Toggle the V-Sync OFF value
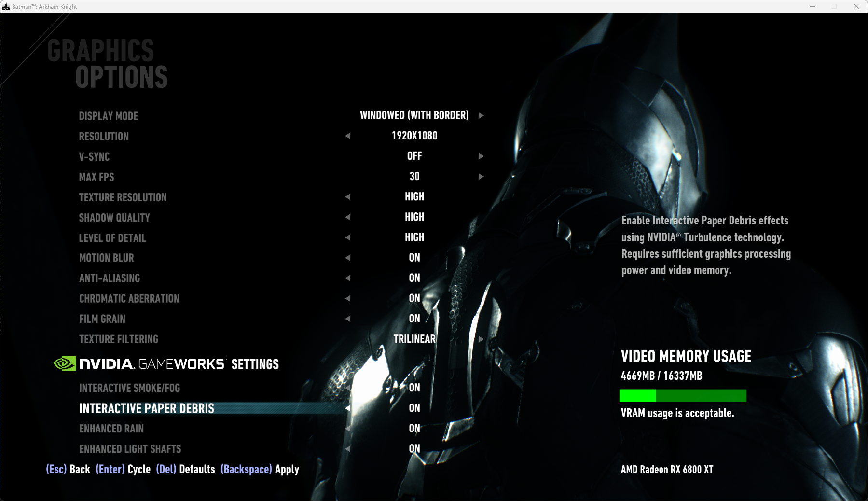868x501 pixels. (x=414, y=156)
